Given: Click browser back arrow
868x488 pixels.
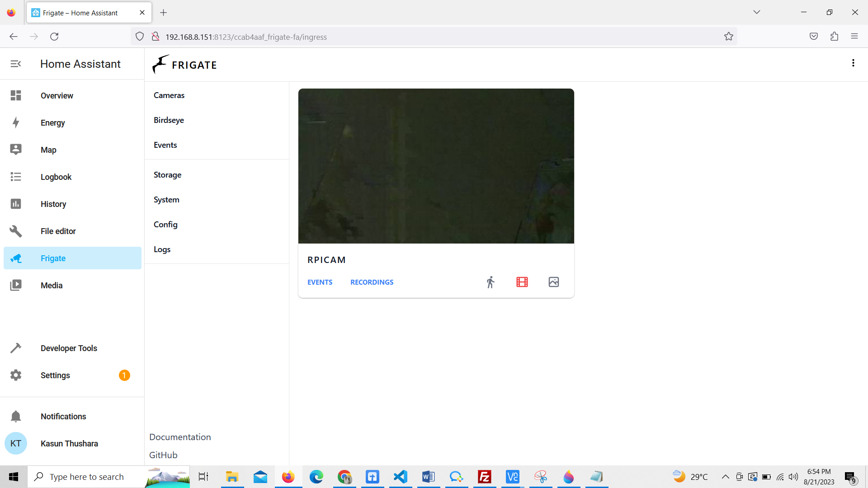Looking at the screenshot, I should pos(14,37).
